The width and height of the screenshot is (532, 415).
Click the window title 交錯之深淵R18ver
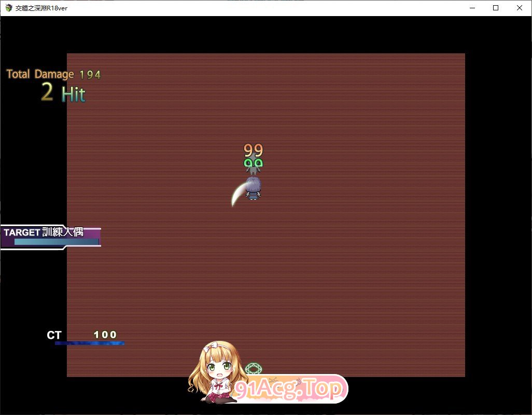pyautogui.click(x=41, y=8)
